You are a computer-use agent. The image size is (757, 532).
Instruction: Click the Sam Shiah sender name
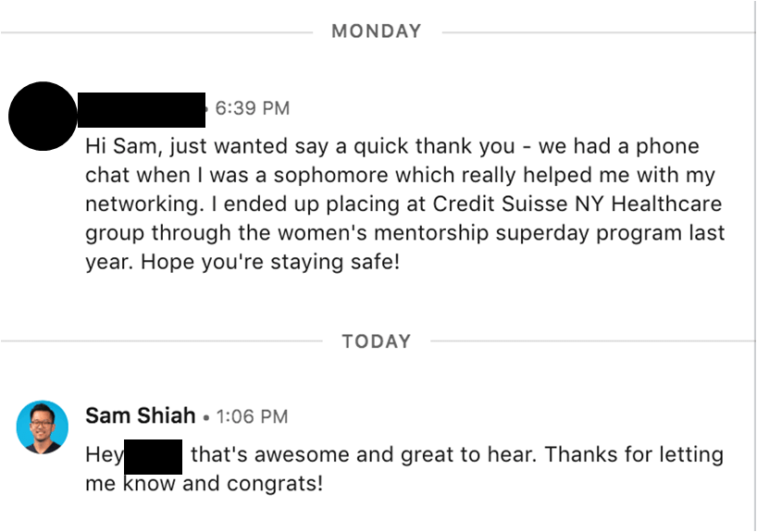tap(140, 415)
